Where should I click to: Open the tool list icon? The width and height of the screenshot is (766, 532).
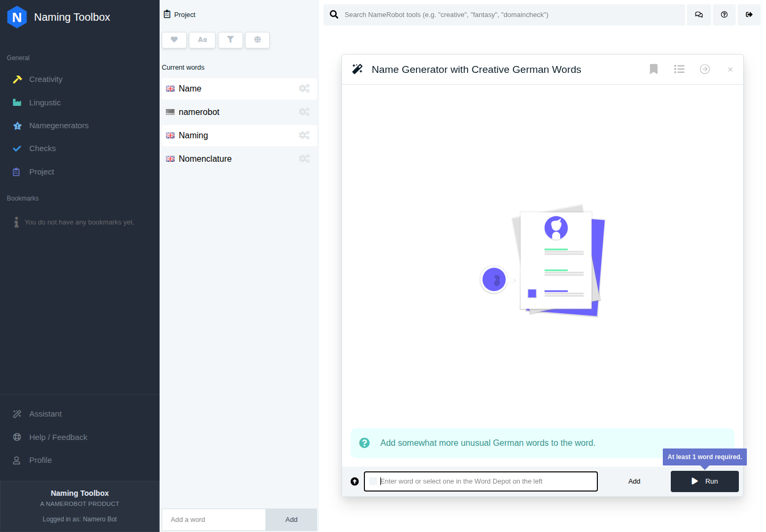tap(679, 69)
